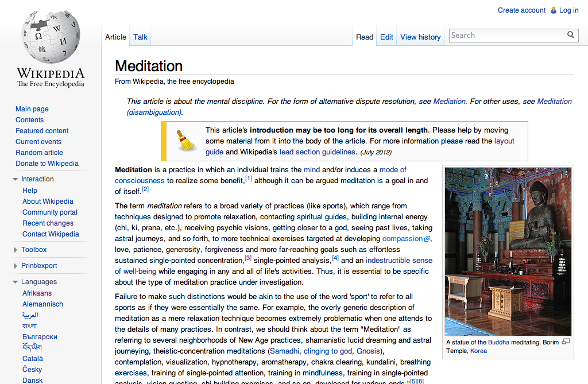
Task: Open Community portal link
Action: [50, 212]
